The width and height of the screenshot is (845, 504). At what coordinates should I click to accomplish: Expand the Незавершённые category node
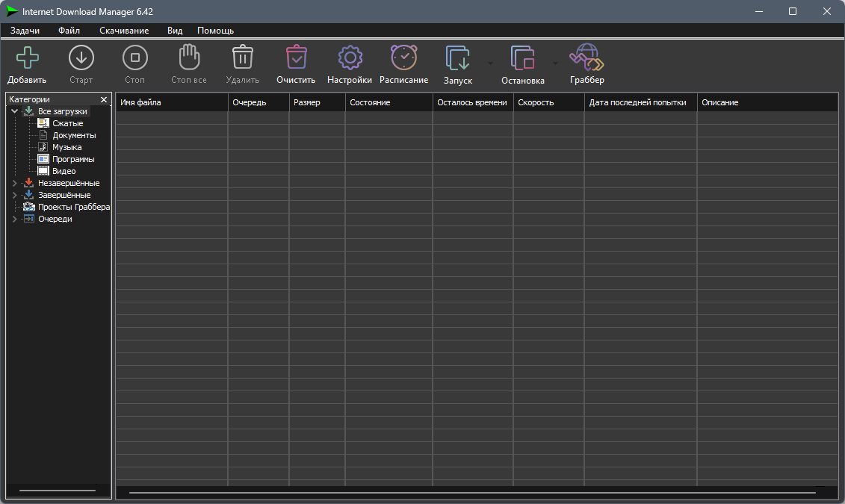click(14, 183)
